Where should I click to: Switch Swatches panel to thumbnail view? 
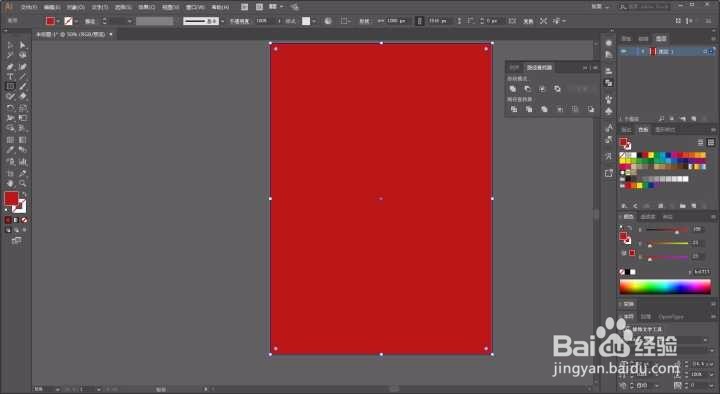(x=711, y=142)
